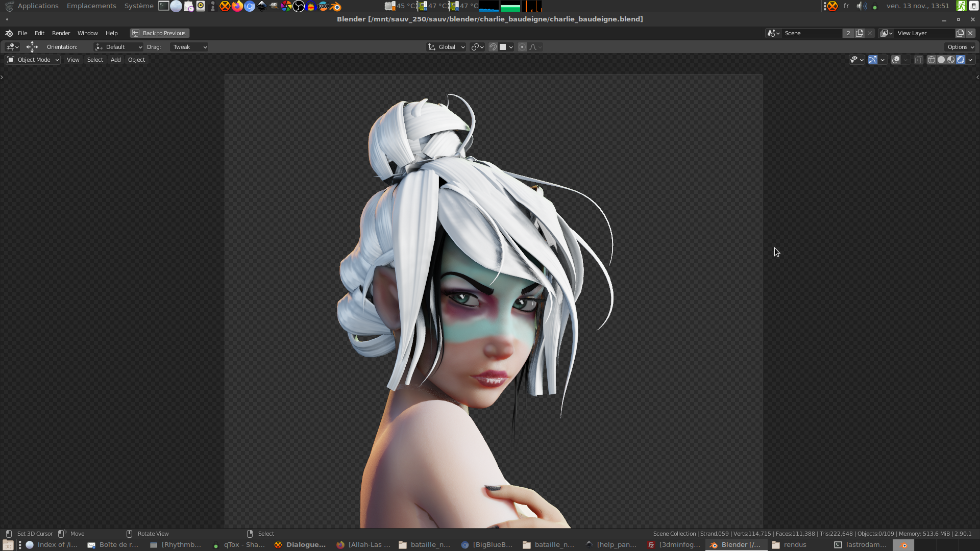Viewport: 980px width, 551px height.
Task: Open the Object Mode dropdown
Action: (x=33, y=60)
